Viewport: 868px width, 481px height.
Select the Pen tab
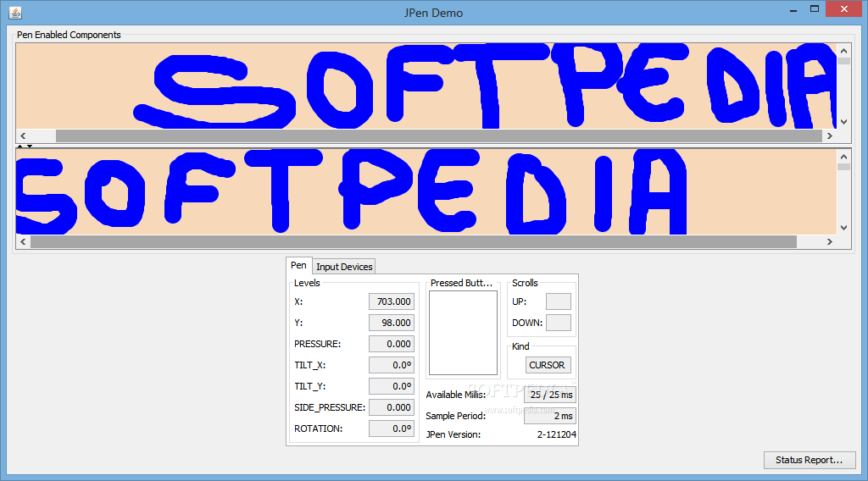(298, 265)
